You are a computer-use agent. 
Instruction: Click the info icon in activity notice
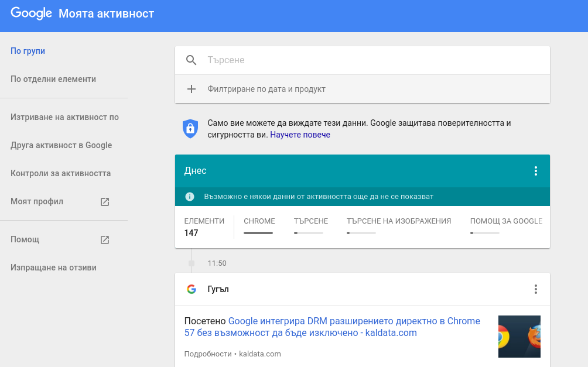190,197
